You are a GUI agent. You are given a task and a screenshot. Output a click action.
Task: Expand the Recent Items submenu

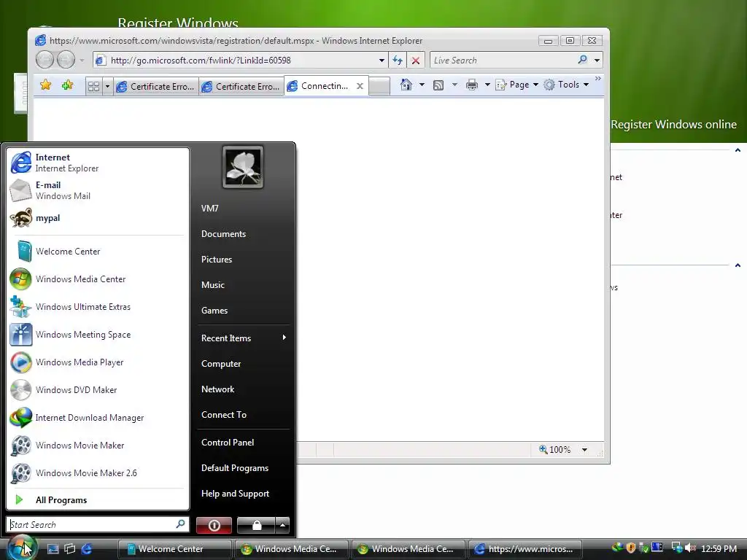click(243, 338)
